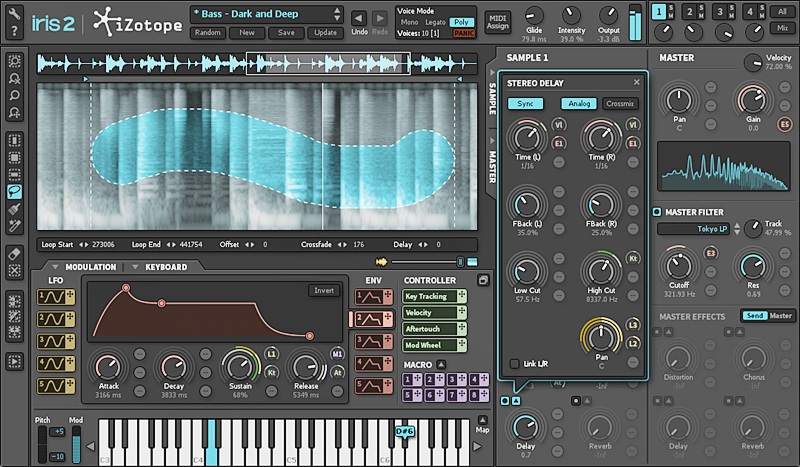
Task: Click the MIDI Assign button
Action: pos(497,22)
